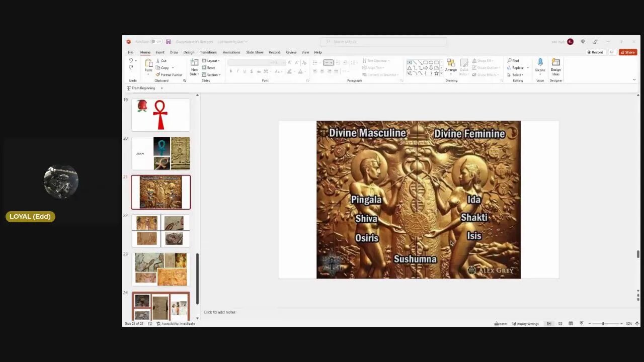Image resolution: width=644 pixels, height=362 pixels.
Task: Switch to the Insert tab
Action: pyautogui.click(x=160, y=52)
